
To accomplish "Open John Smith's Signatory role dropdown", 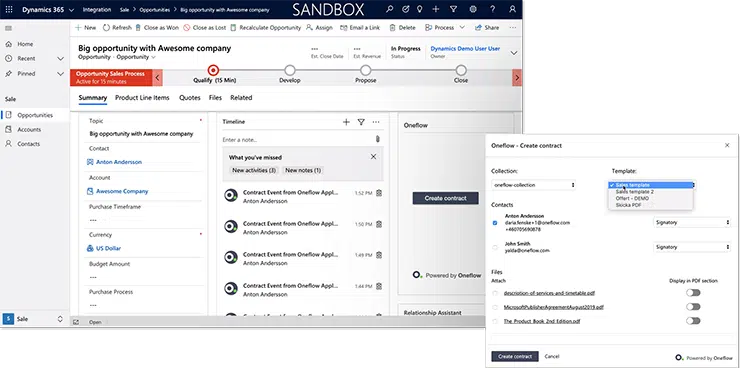I will [x=692, y=247].
